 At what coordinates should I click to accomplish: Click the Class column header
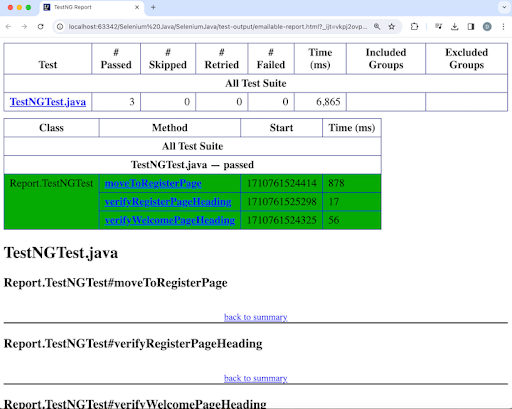pos(51,128)
